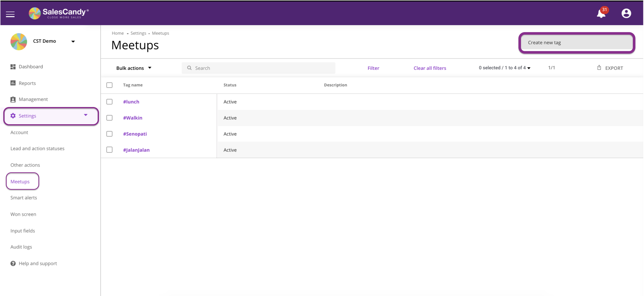Screen dimensions: 644x296
Task: Open Smart alerts settings menu item
Action: [24, 198]
